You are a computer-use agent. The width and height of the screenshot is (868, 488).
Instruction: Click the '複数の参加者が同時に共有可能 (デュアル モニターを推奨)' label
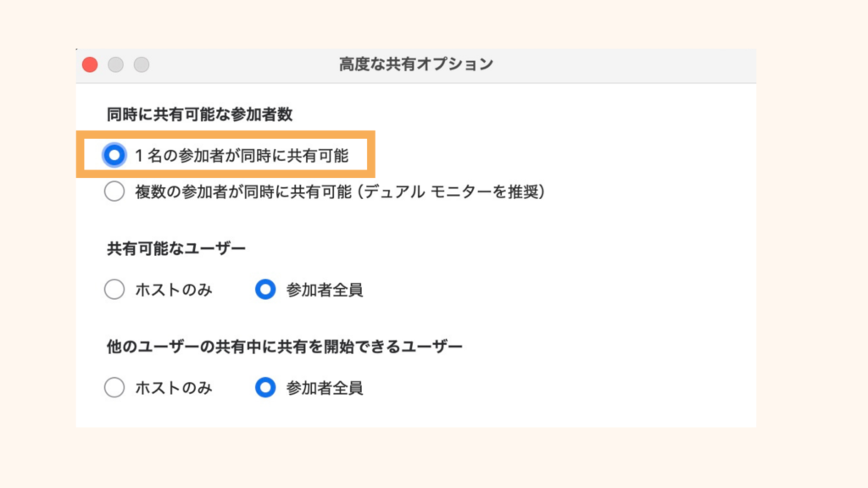click(339, 192)
